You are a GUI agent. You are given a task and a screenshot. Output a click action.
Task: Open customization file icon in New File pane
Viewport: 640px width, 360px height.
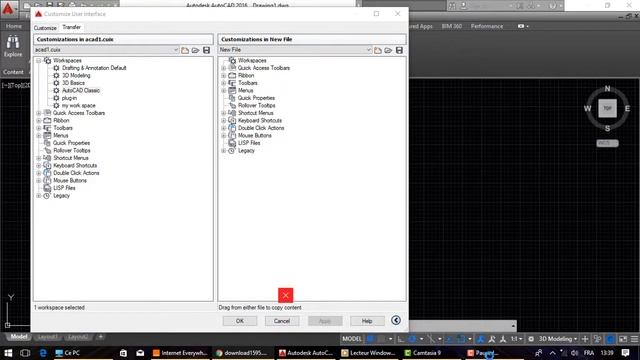388,50
